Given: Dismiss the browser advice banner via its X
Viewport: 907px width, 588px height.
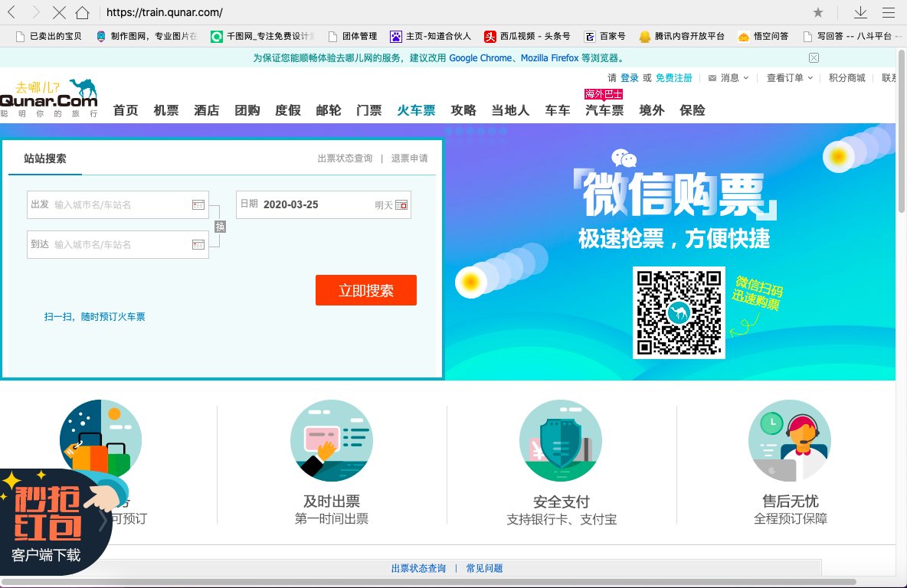Looking at the screenshot, I should click(813, 57).
